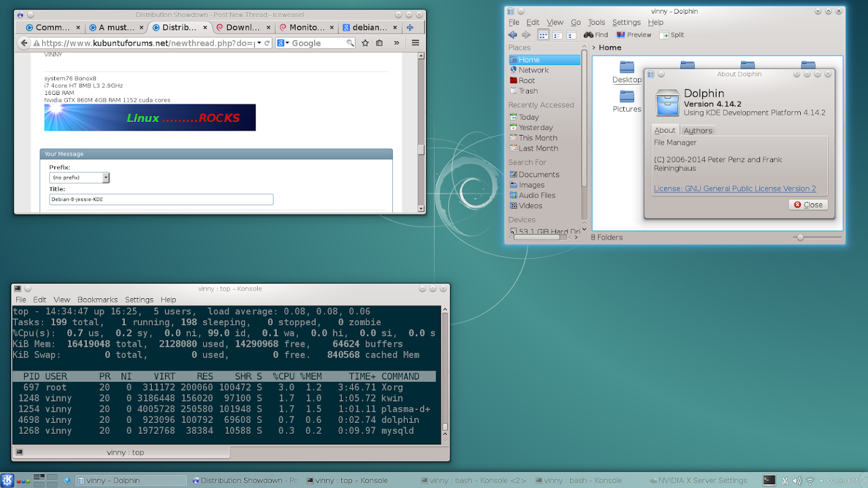Show bookmarks list icon in Iceweasel

click(x=379, y=43)
